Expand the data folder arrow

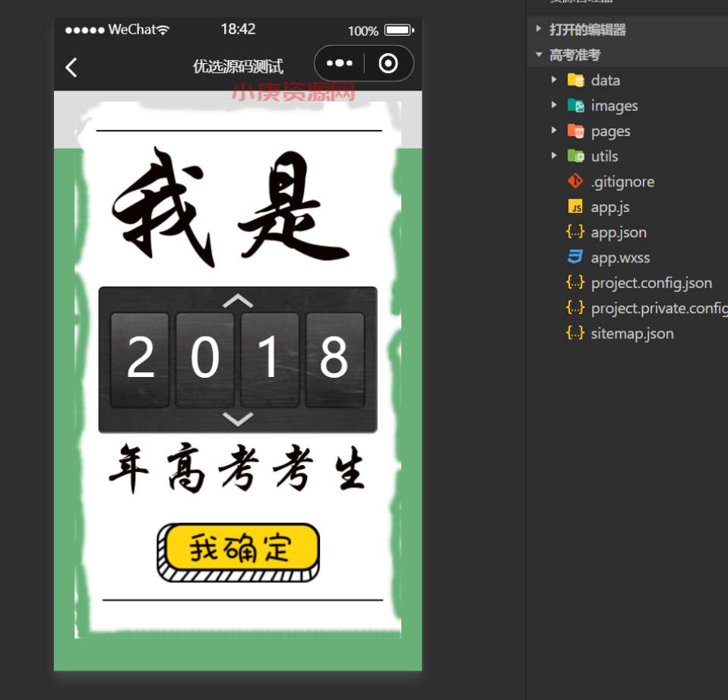tap(554, 80)
